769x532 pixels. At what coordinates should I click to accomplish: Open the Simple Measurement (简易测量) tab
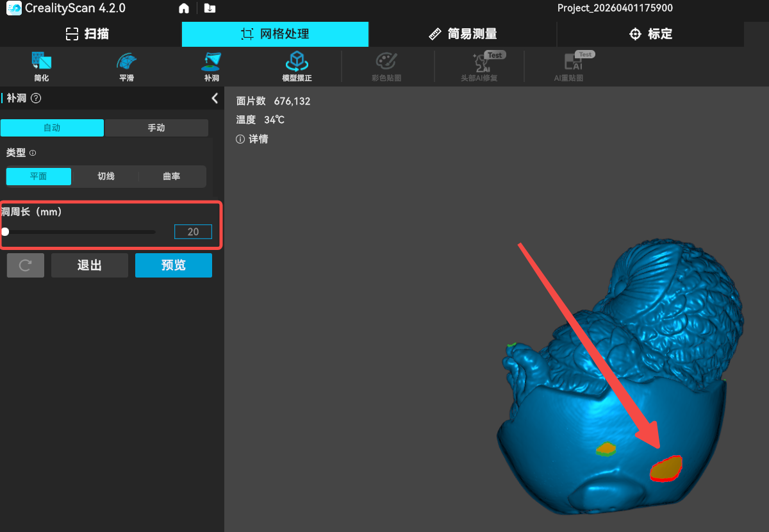coord(463,34)
